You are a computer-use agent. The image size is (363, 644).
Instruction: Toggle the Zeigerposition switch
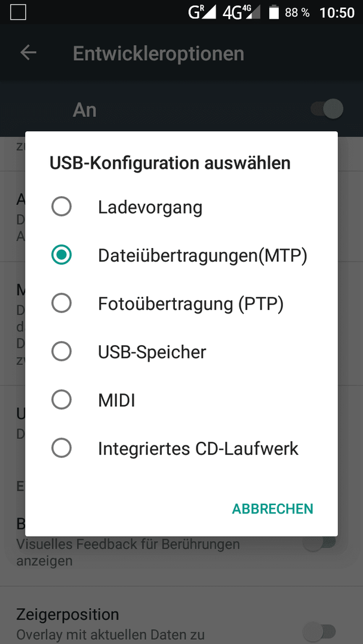point(319,631)
